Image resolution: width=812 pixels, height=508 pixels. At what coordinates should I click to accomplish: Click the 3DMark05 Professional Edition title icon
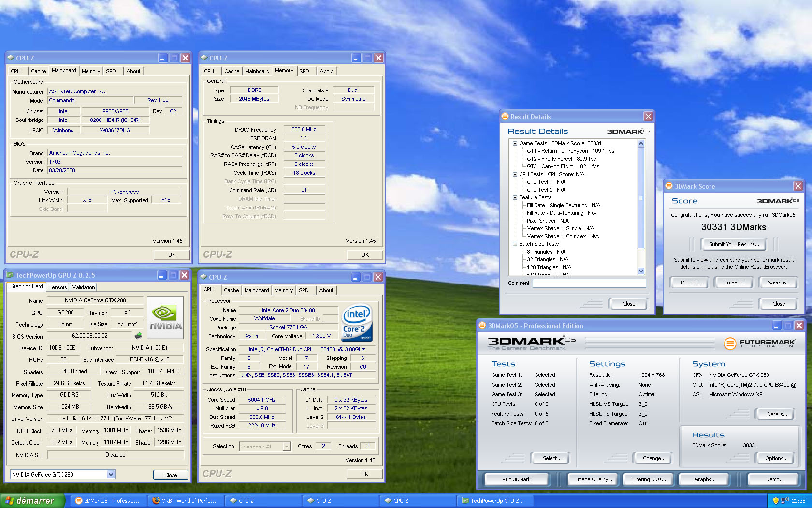tap(482, 326)
